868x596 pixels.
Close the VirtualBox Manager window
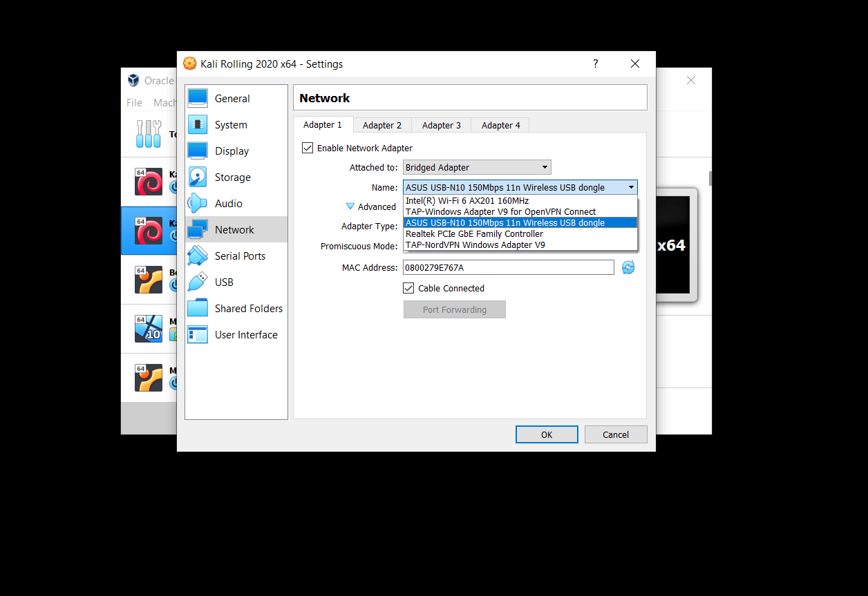pos(690,80)
